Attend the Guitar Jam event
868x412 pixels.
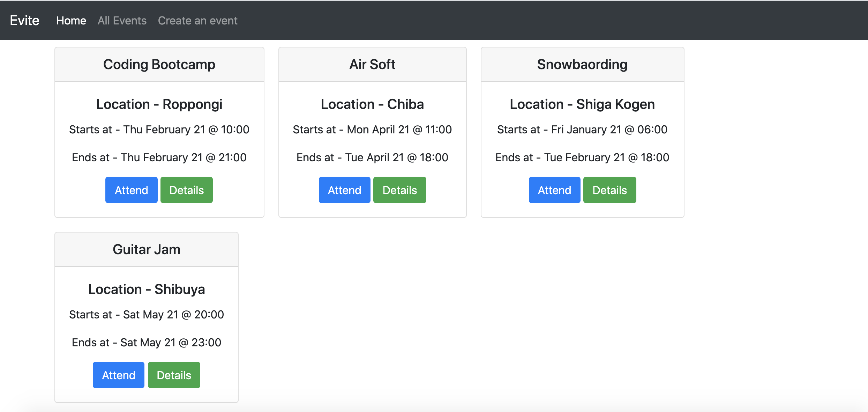coord(119,375)
